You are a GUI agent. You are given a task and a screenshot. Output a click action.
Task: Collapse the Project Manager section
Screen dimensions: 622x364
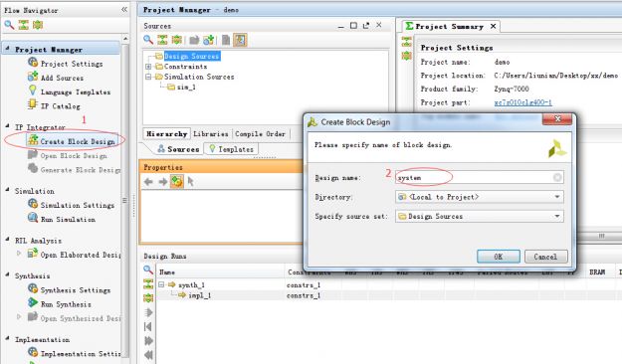[x=7, y=49]
